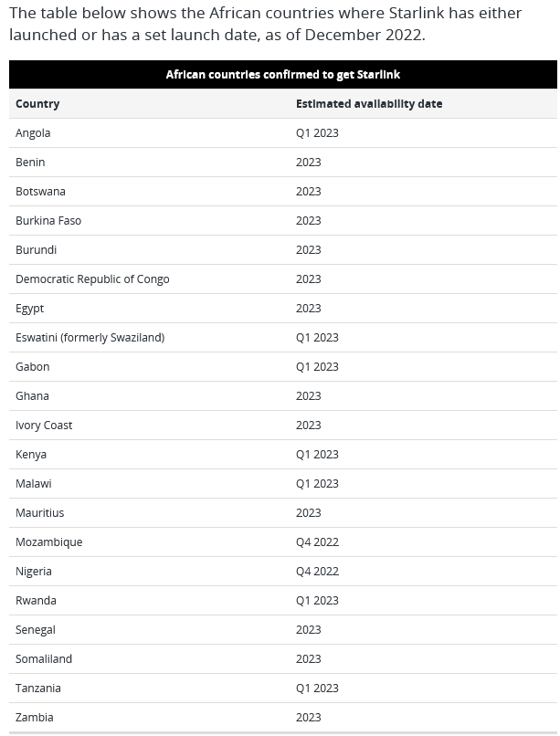The height and width of the screenshot is (736, 560).
Task: Select Nigeria's Q4 2022 availability date
Action: (x=317, y=572)
